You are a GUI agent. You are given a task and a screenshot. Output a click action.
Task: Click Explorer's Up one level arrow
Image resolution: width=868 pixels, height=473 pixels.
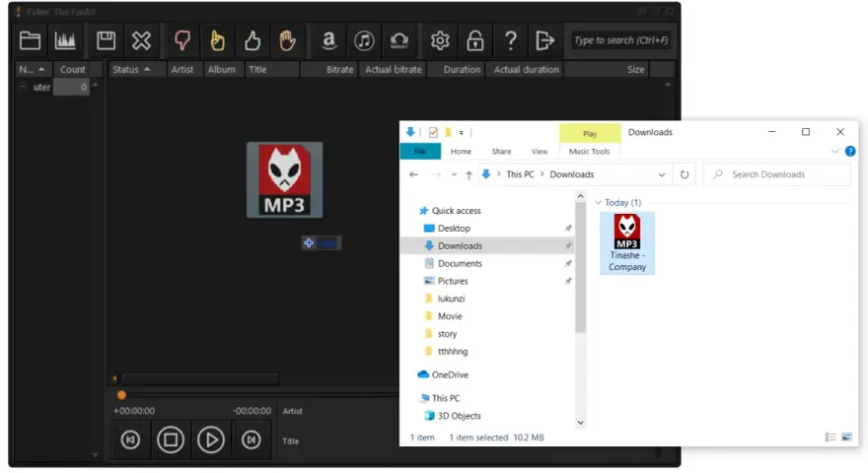(469, 174)
